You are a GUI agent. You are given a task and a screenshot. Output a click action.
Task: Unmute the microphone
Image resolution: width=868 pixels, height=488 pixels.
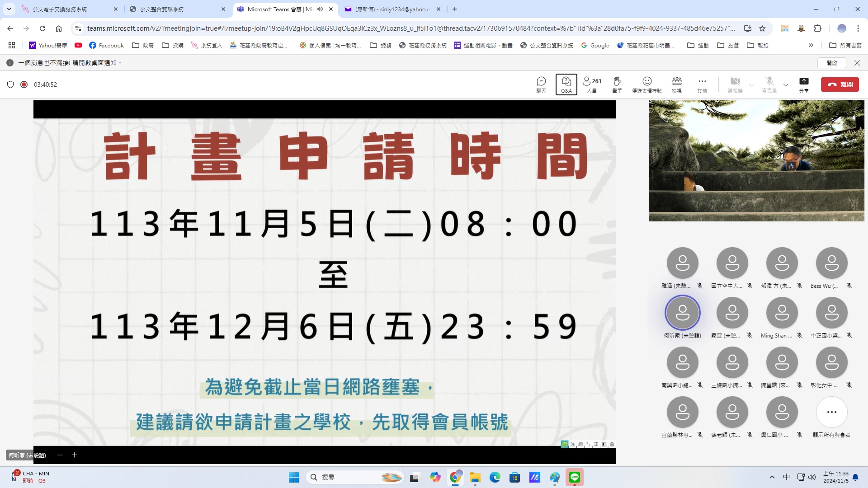click(769, 84)
